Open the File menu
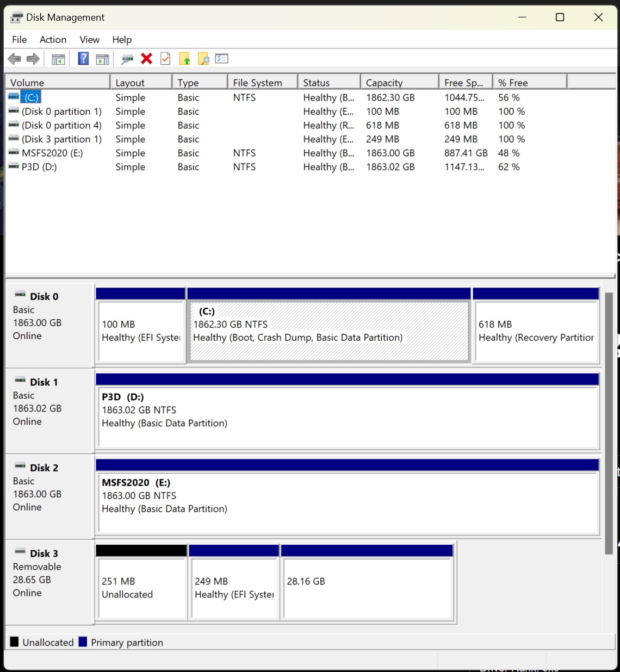Image resolution: width=620 pixels, height=672 pixels. pyautogui.click(x=19, y=39)
